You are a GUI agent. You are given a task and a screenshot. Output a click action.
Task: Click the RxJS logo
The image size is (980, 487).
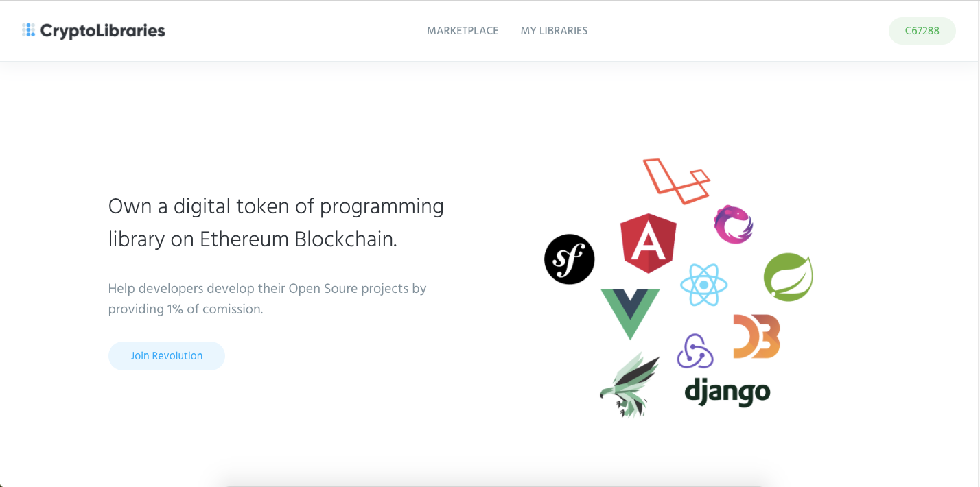coord(733,224)
